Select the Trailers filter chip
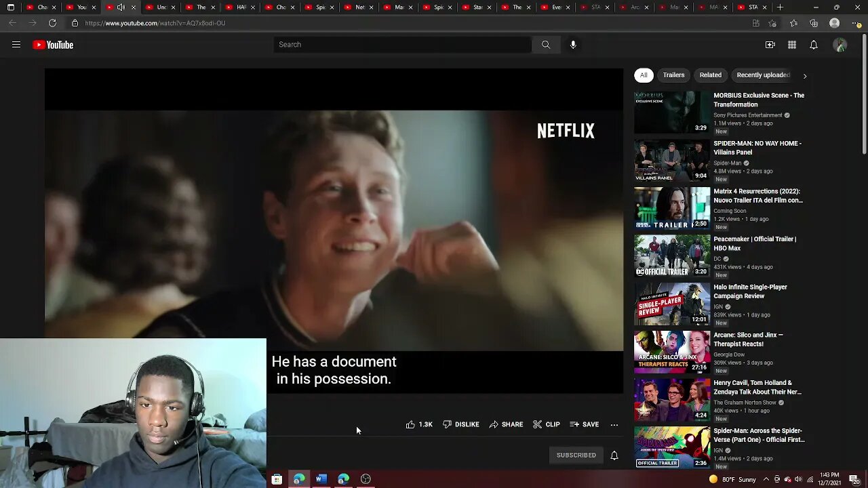868x488 pixels. point(673,75)
